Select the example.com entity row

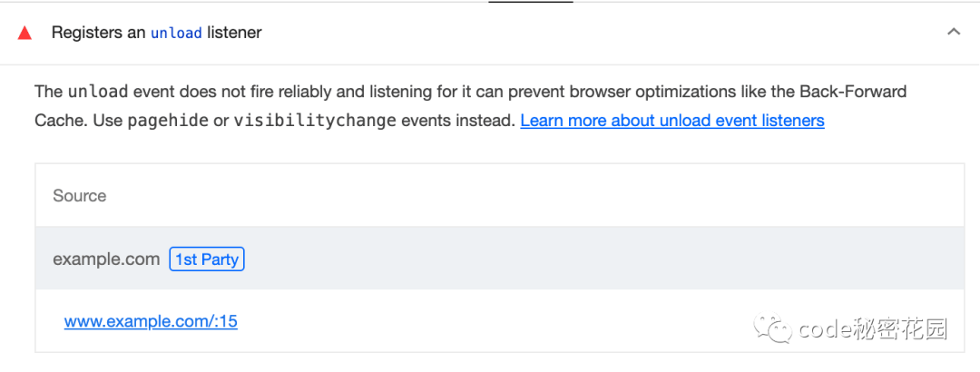(499, 259)
